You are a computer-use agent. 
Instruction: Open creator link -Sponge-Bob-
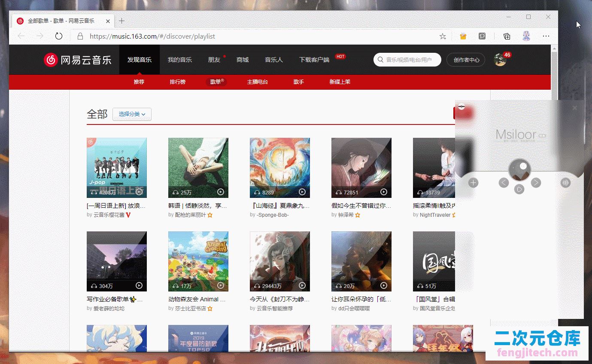273,215
